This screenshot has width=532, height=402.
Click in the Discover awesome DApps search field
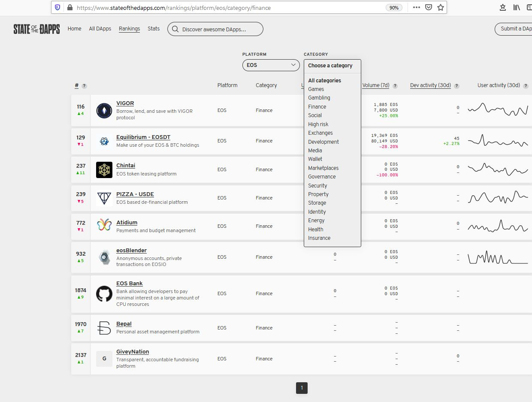click(215, 29)
